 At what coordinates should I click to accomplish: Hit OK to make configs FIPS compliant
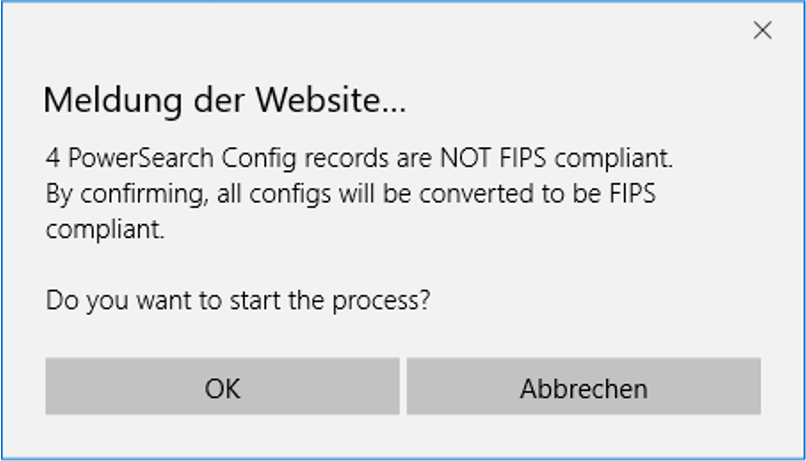coord(222,386)
